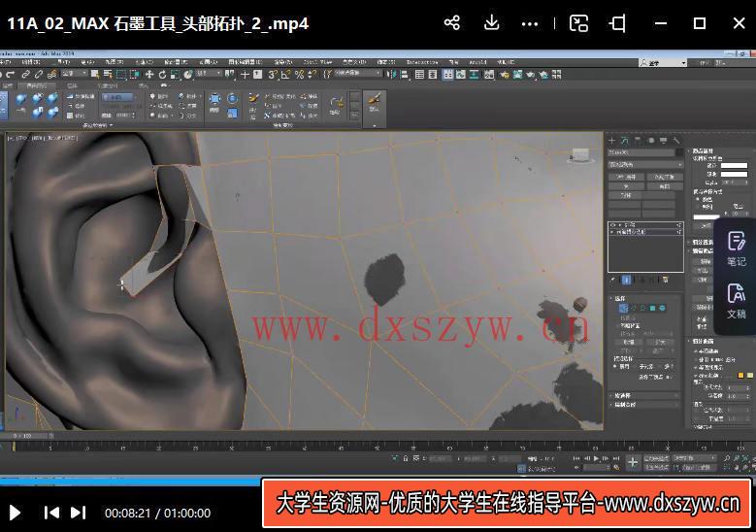Viewport: 756px width, 532px height.
Task: Select Element sub-object level icon
Action: pyautogui.click(x=662, y=308)
